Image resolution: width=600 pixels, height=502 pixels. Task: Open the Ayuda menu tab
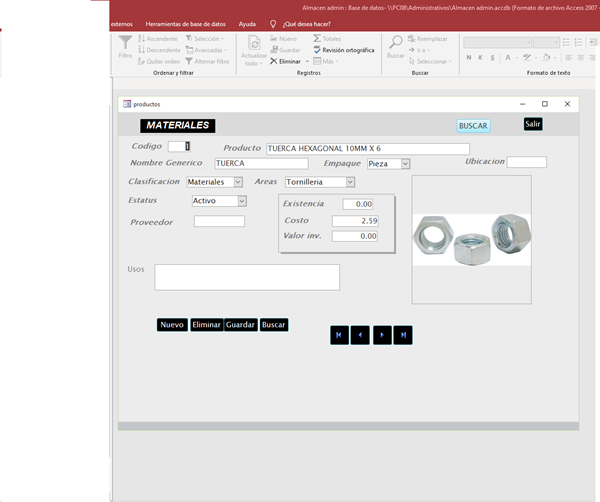point(247,23)
